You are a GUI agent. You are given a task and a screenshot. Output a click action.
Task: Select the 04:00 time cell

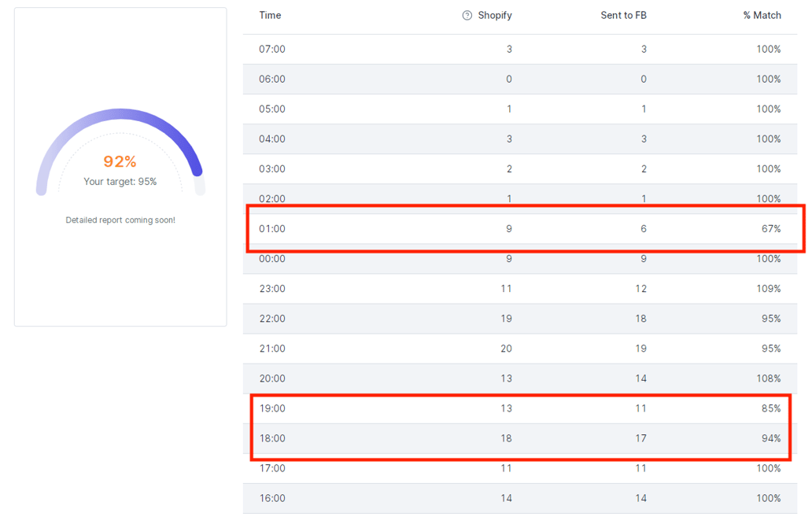click(x=272, y=138)
